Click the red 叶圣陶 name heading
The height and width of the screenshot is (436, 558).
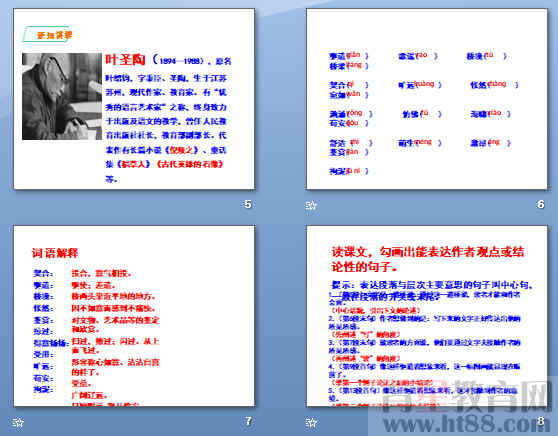[x=125, y=59]
